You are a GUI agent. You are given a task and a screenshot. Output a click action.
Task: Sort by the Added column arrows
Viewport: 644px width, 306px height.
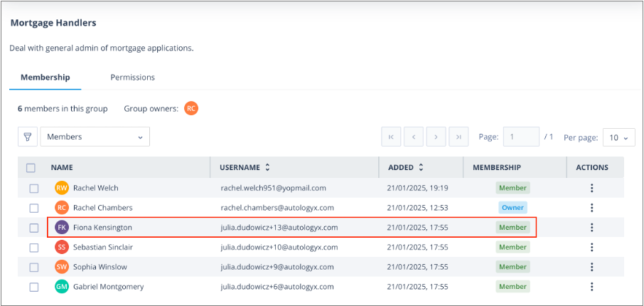(x=421, y=167)
